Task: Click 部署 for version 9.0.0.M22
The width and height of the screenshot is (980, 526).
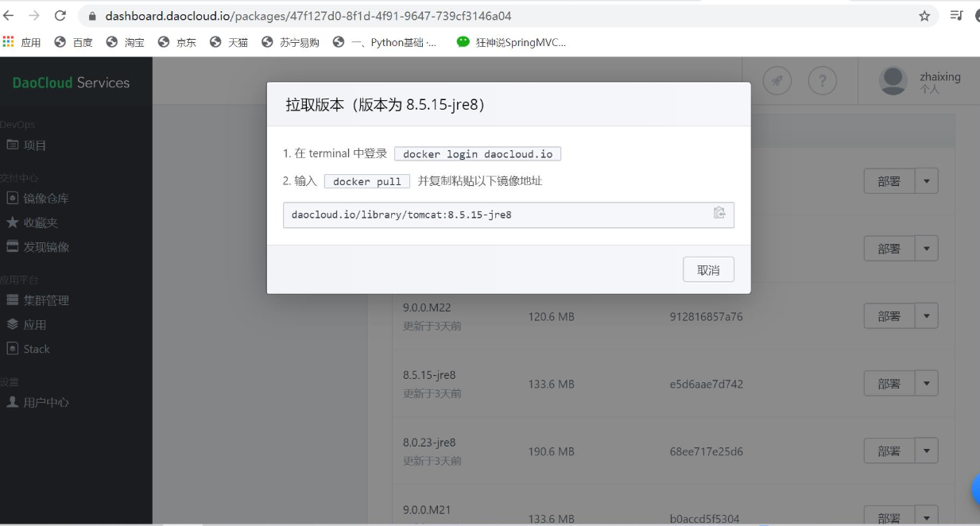Action: click(x=889, y=316)
